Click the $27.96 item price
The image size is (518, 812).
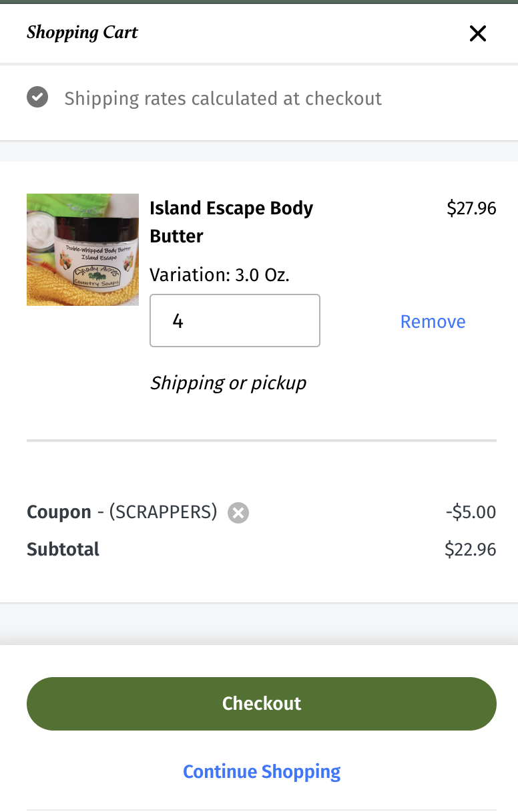coord(471,208)
